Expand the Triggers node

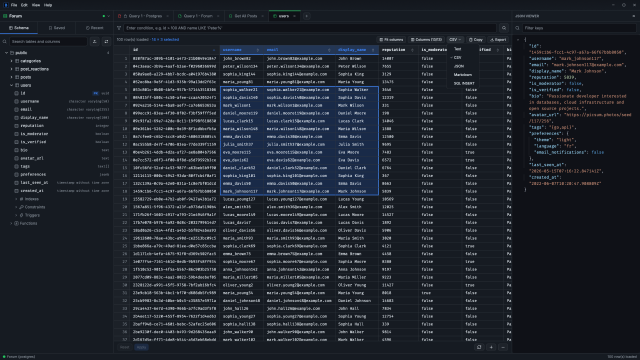16,215
